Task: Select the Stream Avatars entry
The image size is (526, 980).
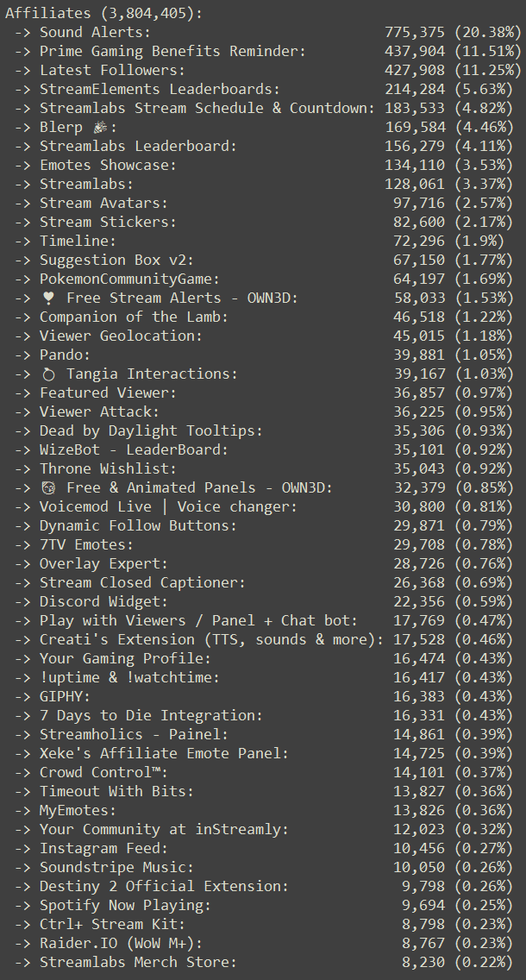Action: 103,203
